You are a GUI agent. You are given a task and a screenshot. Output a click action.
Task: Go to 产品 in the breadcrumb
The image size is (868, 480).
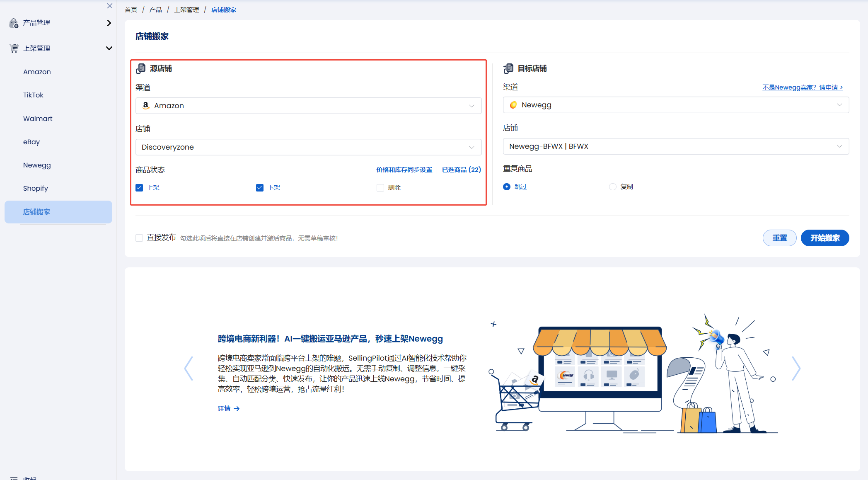coord(155,10)
